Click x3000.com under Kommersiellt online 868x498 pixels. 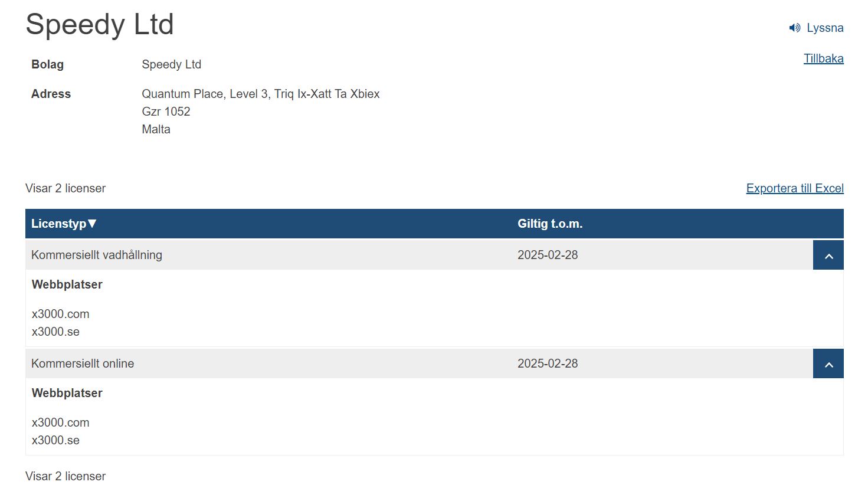coord(61,422)
